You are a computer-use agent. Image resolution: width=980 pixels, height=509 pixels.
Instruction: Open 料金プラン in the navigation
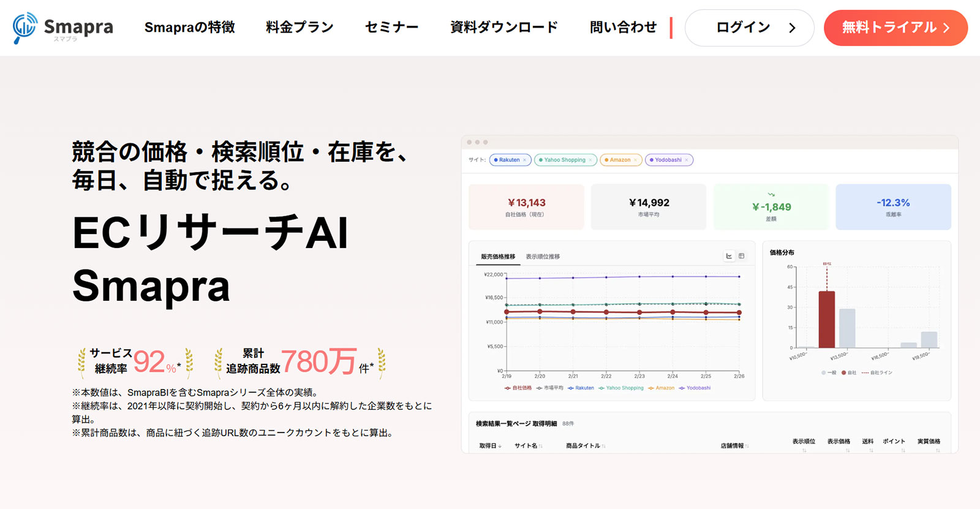300,28
